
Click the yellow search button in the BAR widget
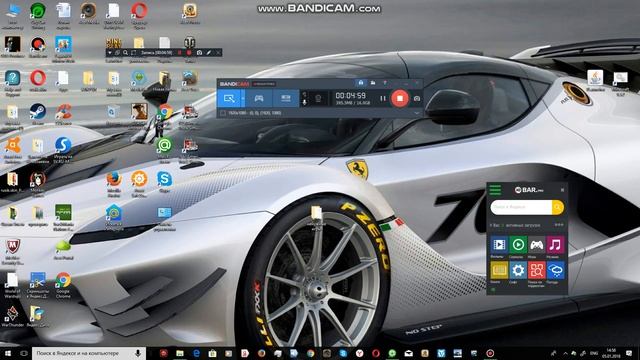click(558, 207)
